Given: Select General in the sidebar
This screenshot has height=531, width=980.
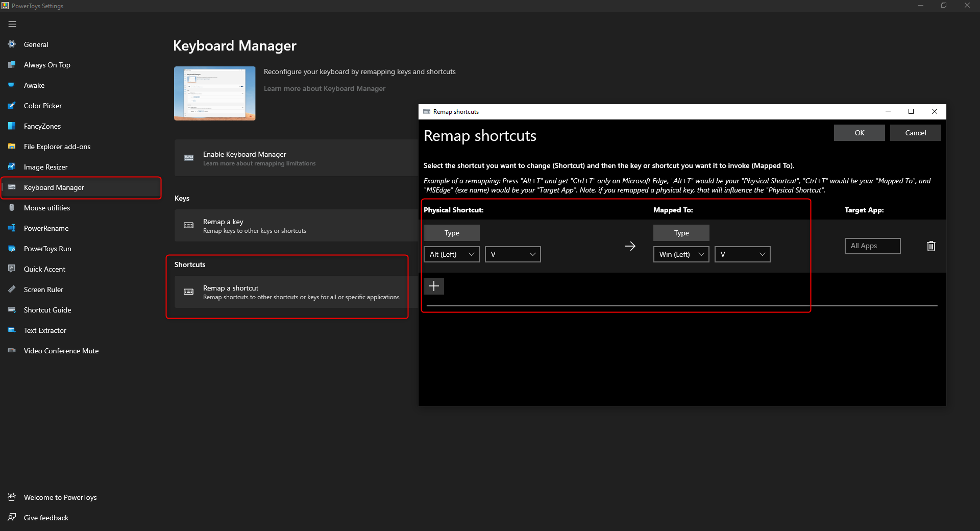Looking at the screenshot, I should (x=81, y=44).
